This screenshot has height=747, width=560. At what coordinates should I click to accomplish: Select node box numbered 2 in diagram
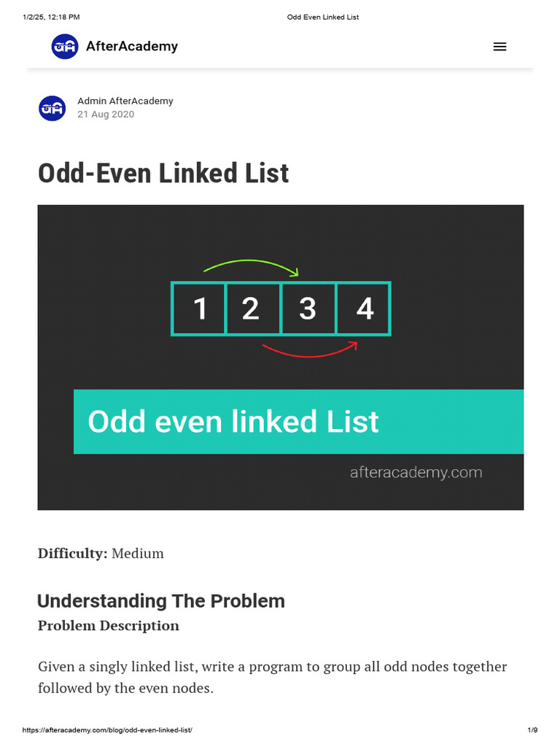click(252, 309)
